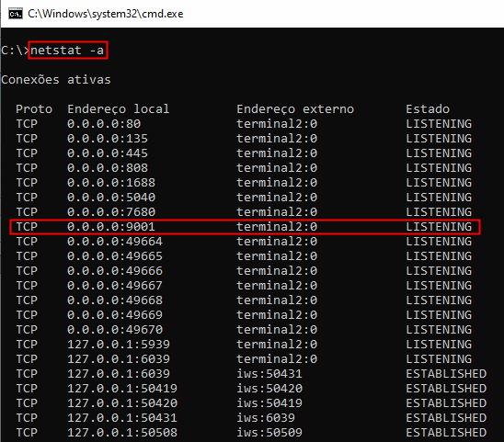Click the Proto column header
The image size is (504, 442).
34,109
